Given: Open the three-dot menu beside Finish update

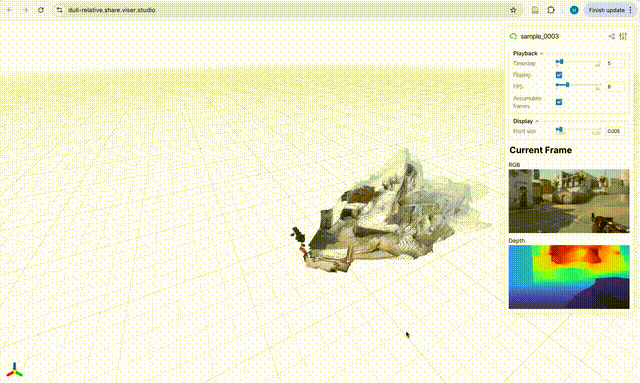Looking at the screenshot, I should (631, 10).
